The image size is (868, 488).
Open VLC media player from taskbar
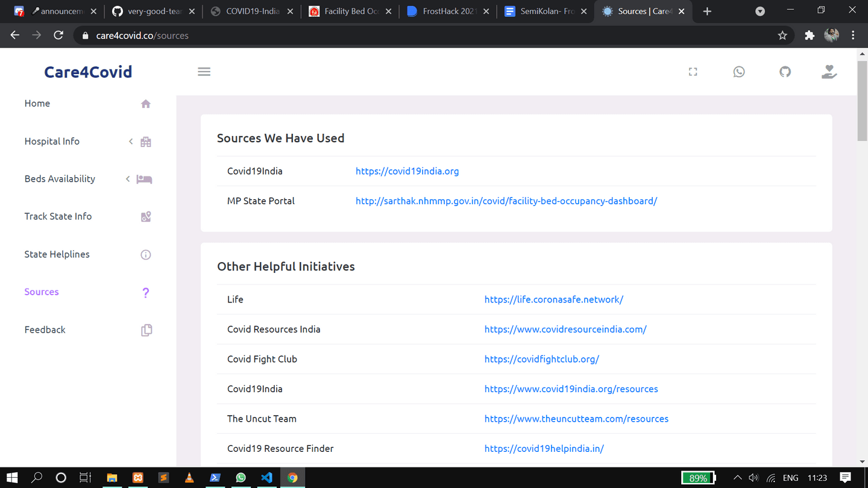point(189,478)
